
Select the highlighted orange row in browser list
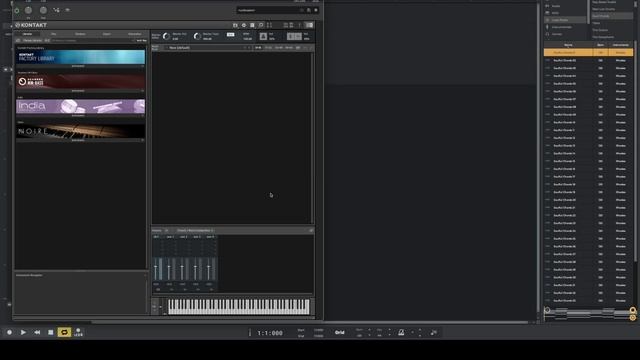pos(588,52)
